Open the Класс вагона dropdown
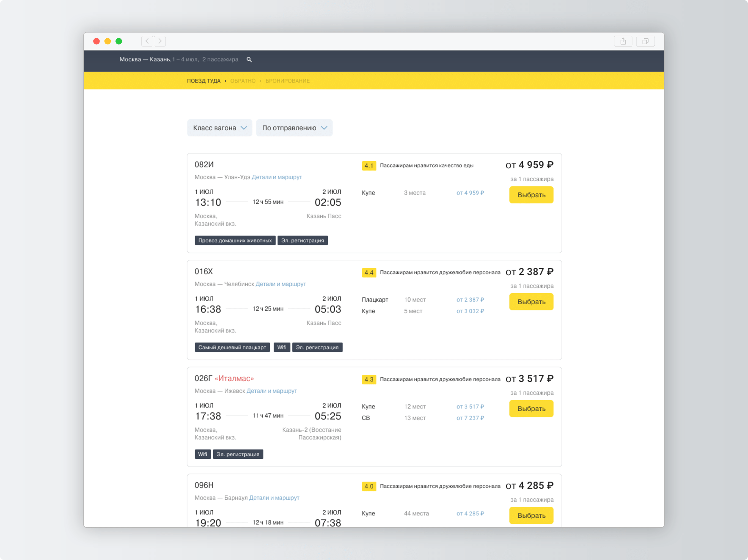 (220, 128)
